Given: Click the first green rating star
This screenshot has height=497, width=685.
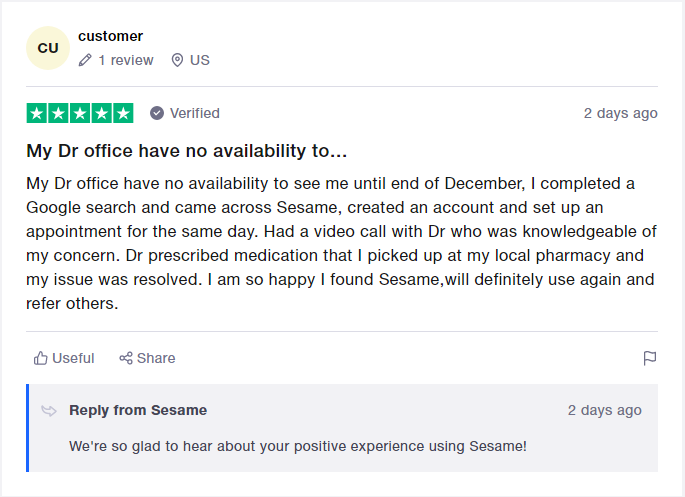Looking at the screenshot, I should (x=36, y=113).
